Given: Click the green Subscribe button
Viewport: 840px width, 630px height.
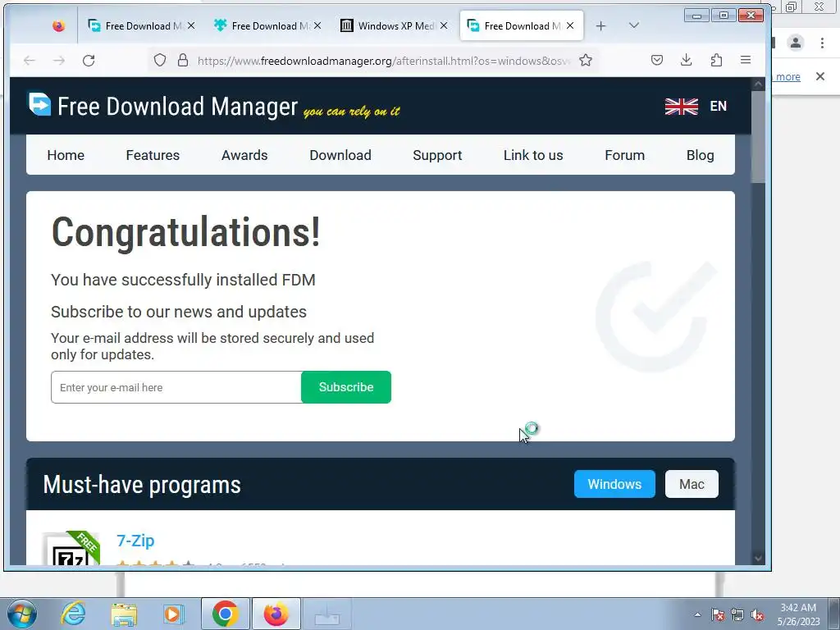Looking at the screenshot, I should [346, 387].
